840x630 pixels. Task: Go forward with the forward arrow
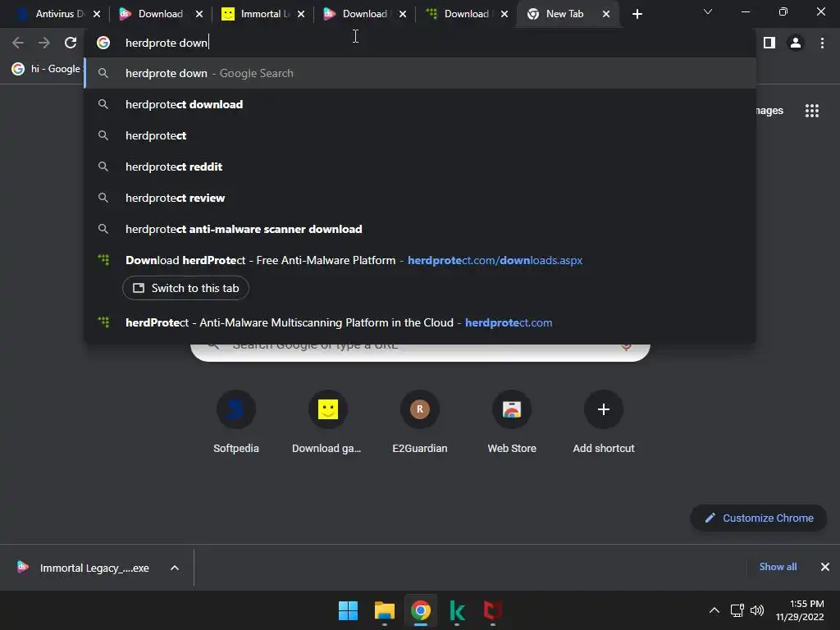pyautogui.click(x=44, y=43)
